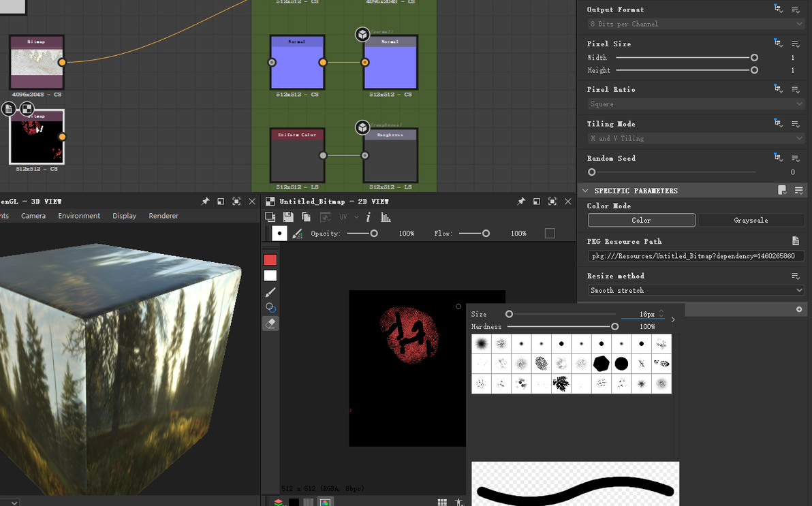
Task: Pick the red foreground color swatch
Action: click(270, 259)
